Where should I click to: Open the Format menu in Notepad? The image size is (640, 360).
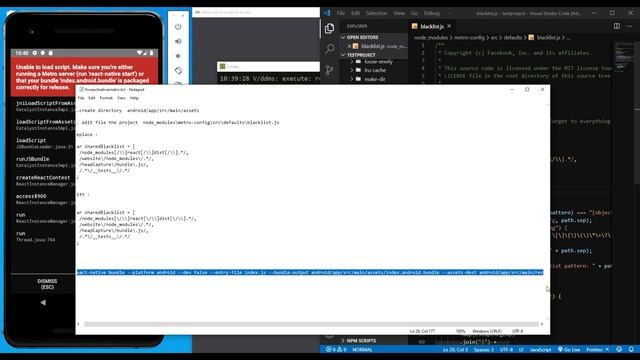(x=106, y=98)
